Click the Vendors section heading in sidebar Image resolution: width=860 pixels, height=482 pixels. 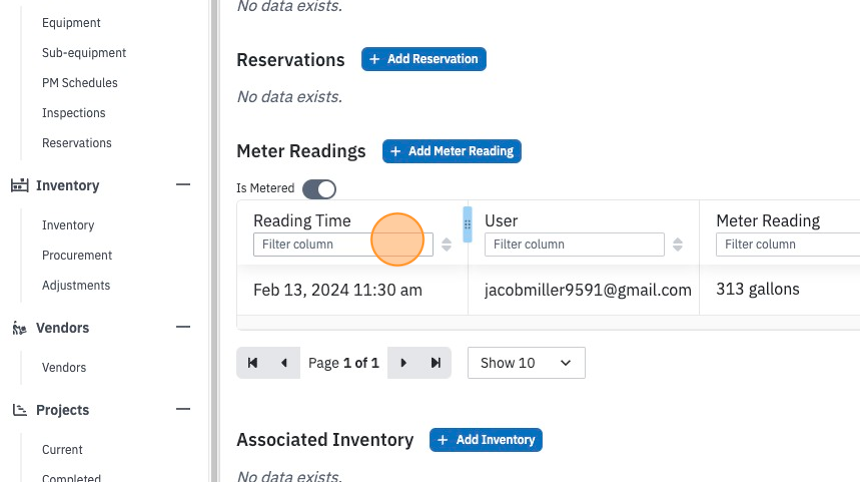tap(63, 328)
